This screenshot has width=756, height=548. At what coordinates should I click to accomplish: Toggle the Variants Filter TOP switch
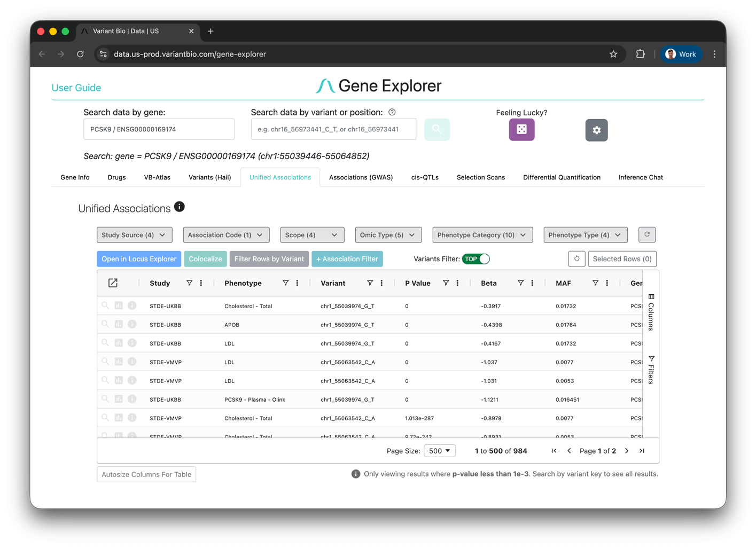pos(476,259)
